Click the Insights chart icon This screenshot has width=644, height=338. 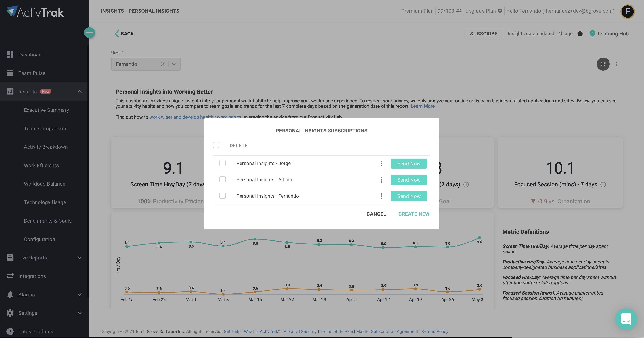pyautogui.click(x=10, y=91)
